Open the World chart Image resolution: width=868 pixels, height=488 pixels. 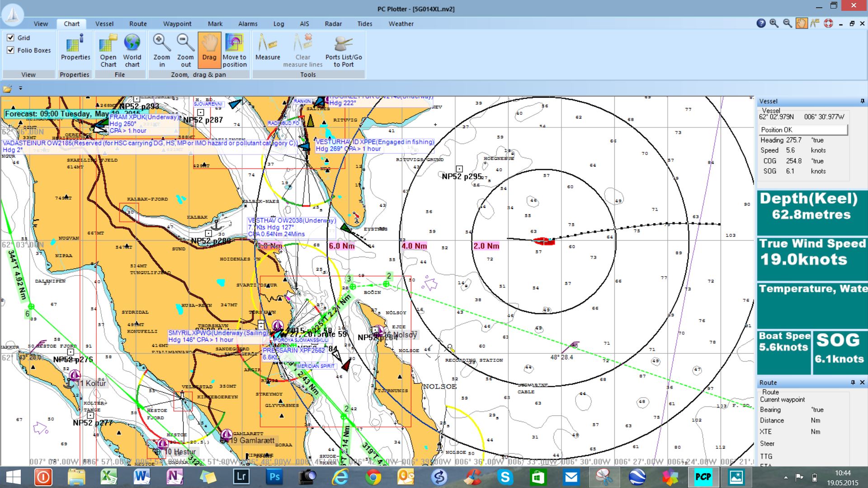pyautogui.click(x=132, y=50)
